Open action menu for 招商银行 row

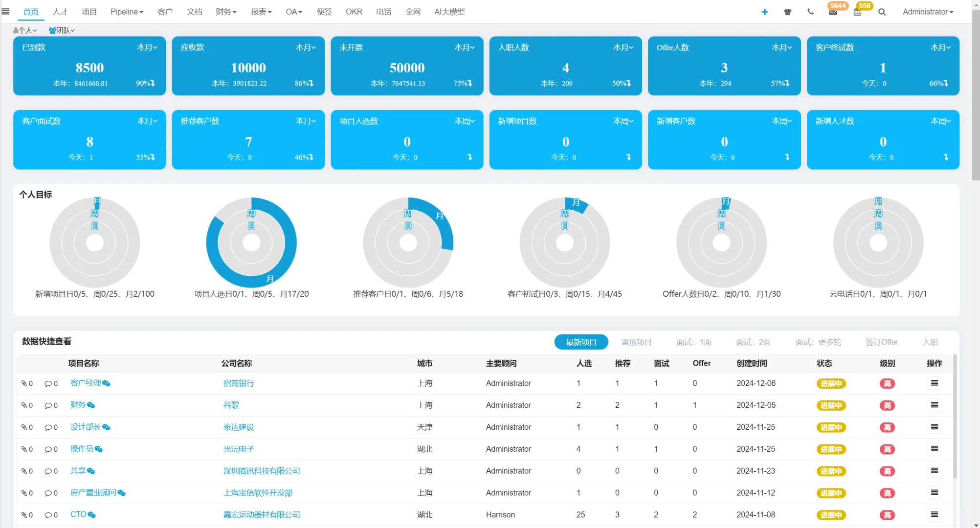coord(934,383)
